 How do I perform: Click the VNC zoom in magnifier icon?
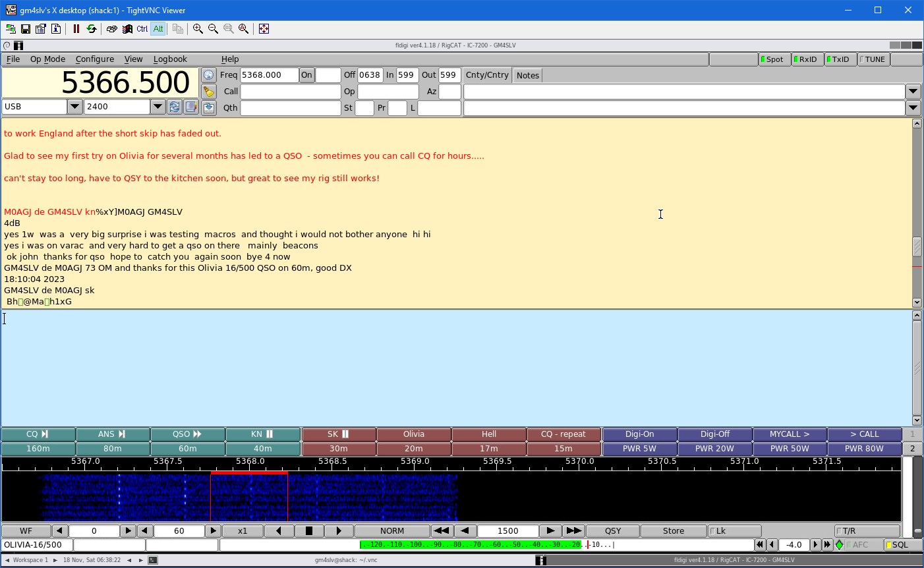[x=198, y=29]
